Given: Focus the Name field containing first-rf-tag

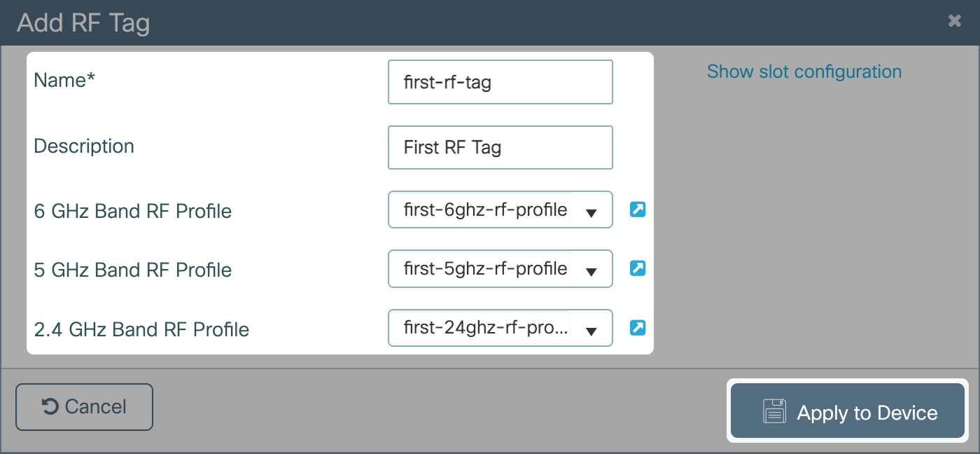Looking at the screenshot, I should click(500, 82).
